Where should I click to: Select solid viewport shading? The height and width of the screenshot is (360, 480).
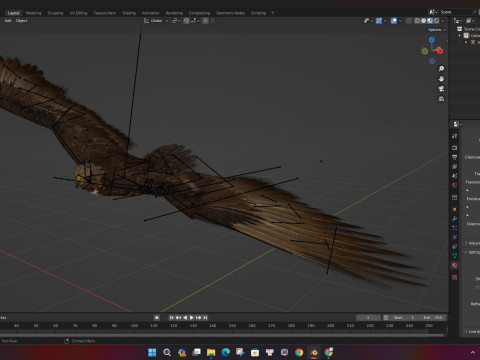click(x=424, y=21)
